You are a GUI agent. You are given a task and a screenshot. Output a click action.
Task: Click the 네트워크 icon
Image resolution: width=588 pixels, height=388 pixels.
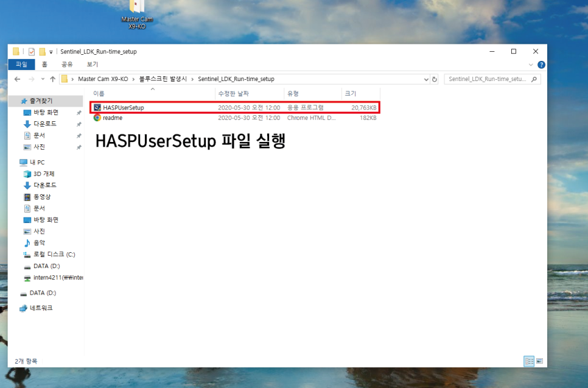click(23, 308)
